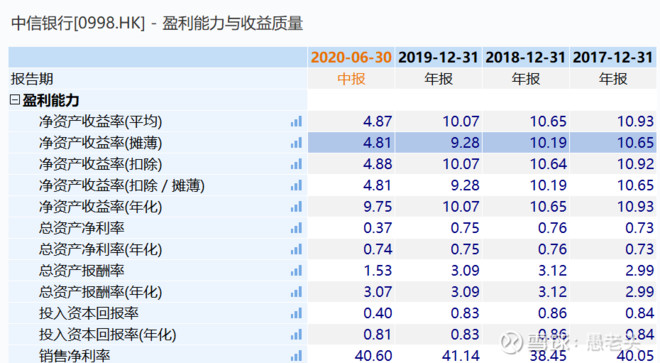Select the 报告期 row label
660x363 pixels.
(32, 79)
